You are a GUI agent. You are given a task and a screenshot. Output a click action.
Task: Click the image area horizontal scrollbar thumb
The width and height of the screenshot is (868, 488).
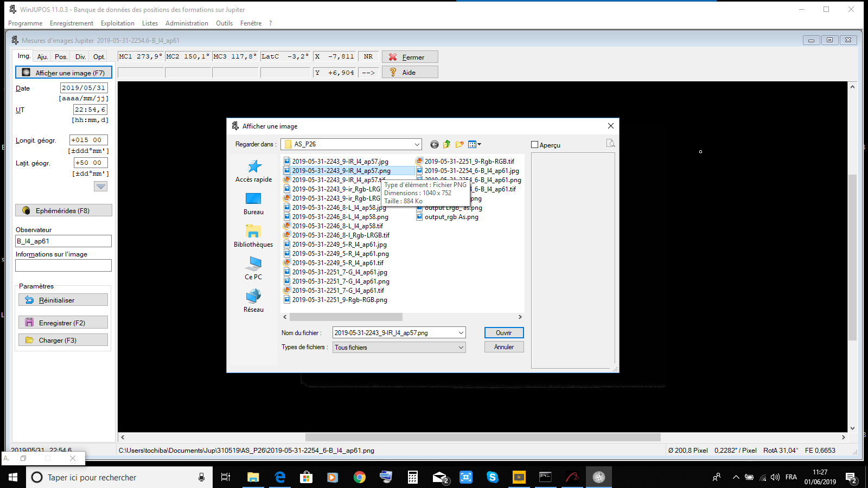(x=483, y=437)
